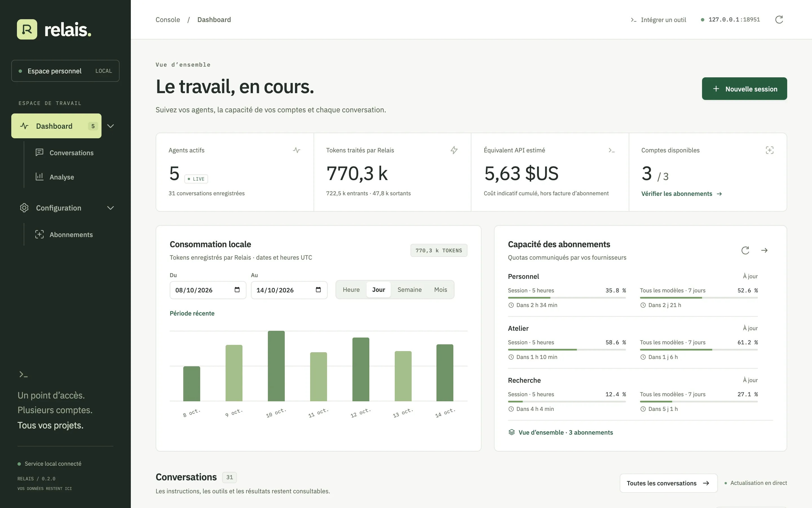Click the Console breadcrumb

pos(168,20)
